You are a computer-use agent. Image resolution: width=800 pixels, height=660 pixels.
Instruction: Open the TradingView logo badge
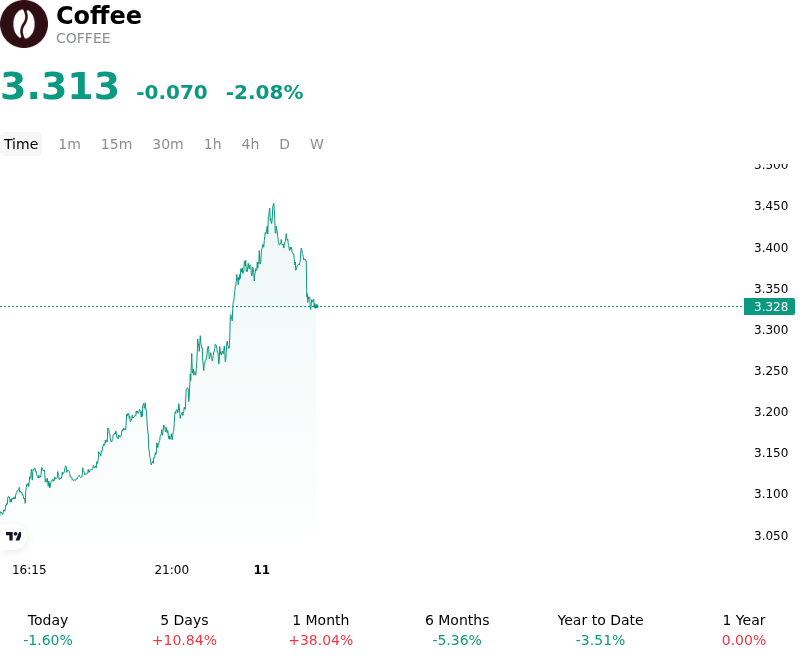(13, 536)
